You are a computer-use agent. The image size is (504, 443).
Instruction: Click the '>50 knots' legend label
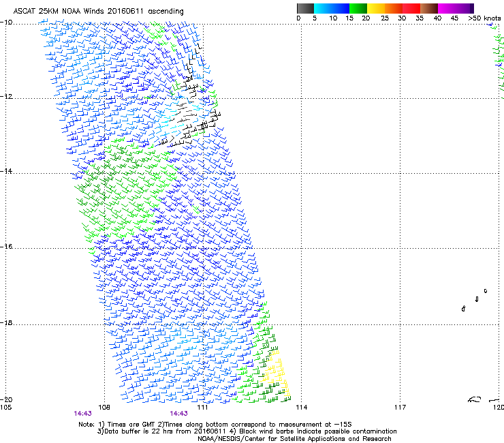pyautogui.click(x=484, y=18)
